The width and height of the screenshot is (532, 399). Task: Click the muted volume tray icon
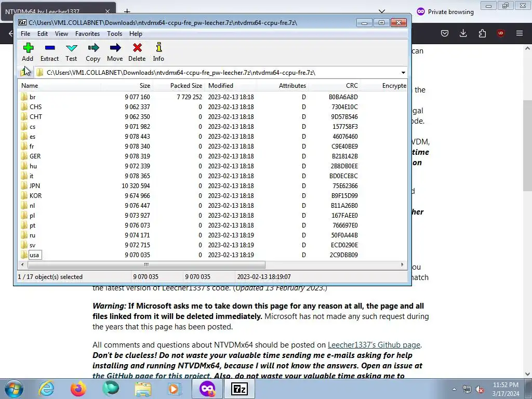point(480,390)
